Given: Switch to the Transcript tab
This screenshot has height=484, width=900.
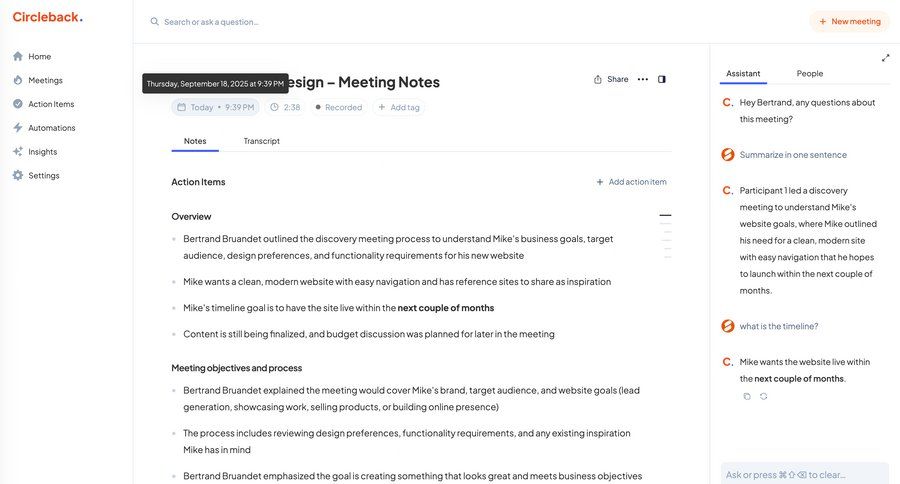Looking at the screenshot, I should [261, 141].
